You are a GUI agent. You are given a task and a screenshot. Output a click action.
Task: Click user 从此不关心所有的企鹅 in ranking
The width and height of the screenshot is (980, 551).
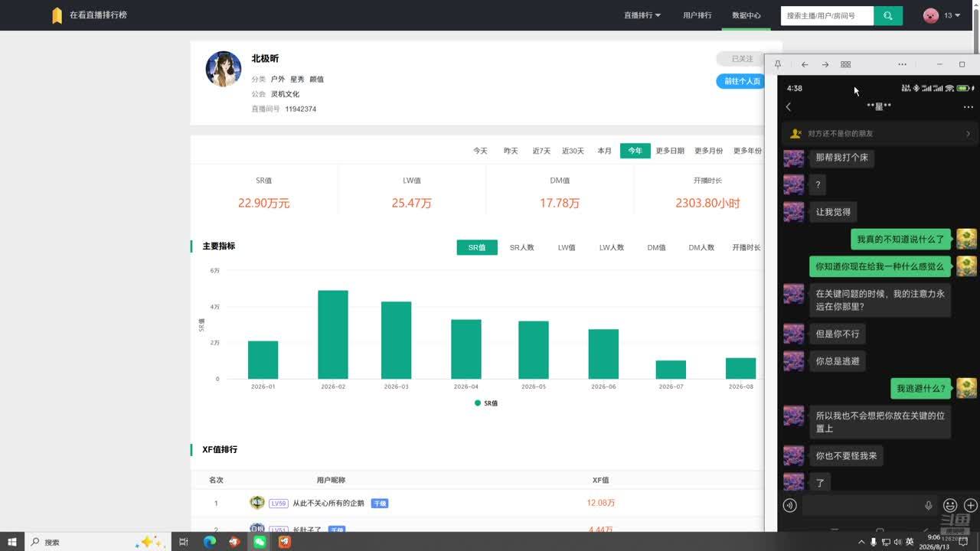328,504
